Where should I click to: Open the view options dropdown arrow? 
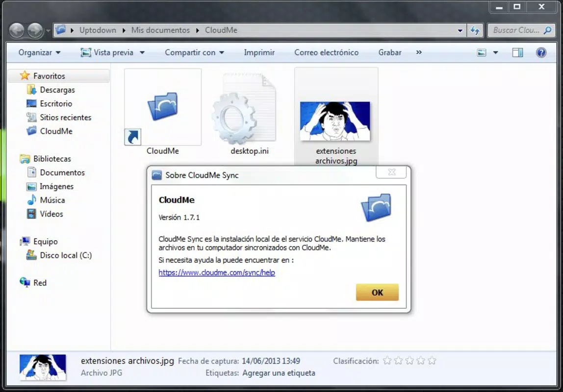click(495, 53)
